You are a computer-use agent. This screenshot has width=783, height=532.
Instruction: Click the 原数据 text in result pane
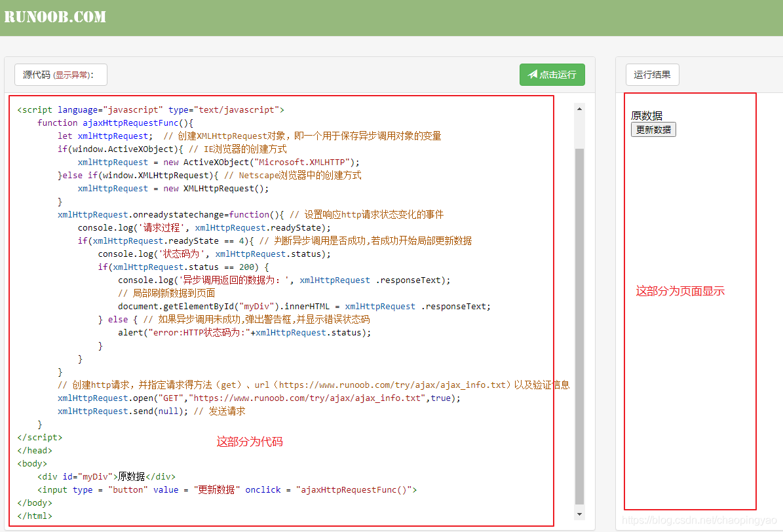click(x=646, y=116)
